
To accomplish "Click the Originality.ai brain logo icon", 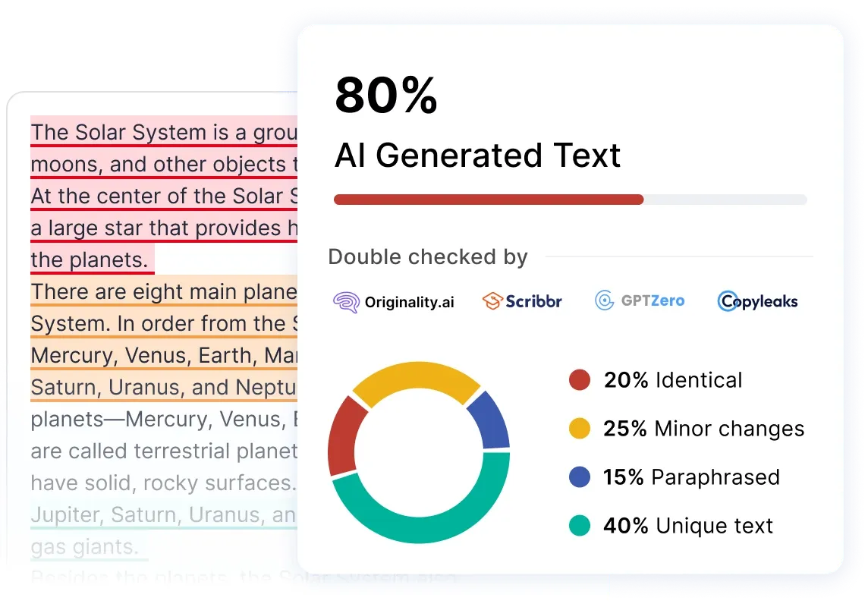I will 346,302.
